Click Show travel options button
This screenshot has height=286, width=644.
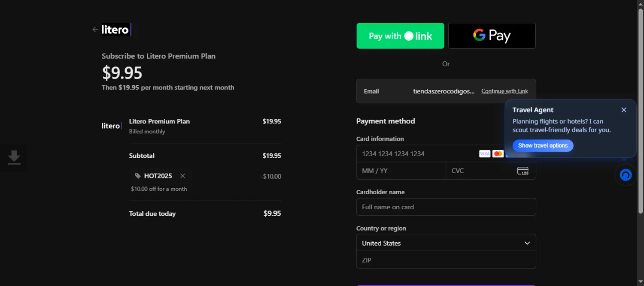click(x=543, y=145)
